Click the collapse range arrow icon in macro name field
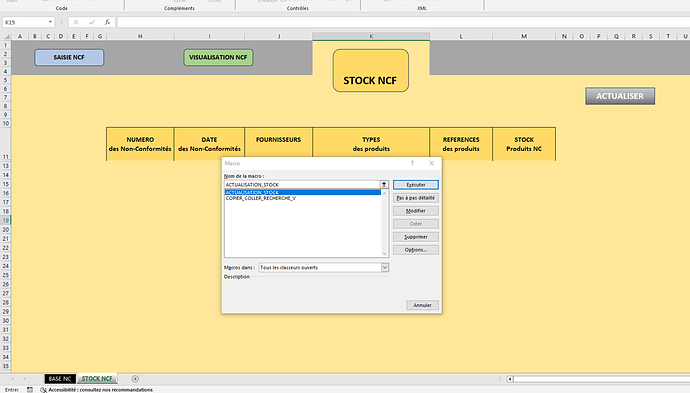The height and width of the screenshot is (393, 690). coord(384,185)
